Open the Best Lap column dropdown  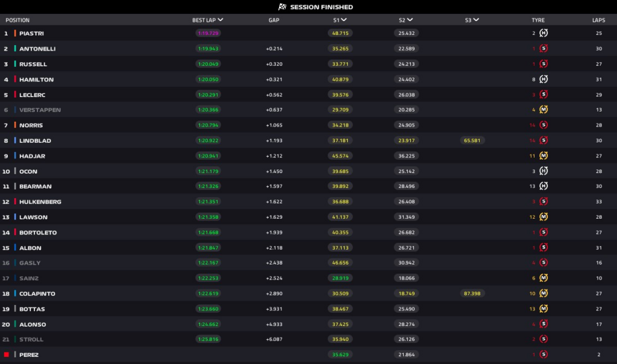click(x=221, y=20)
